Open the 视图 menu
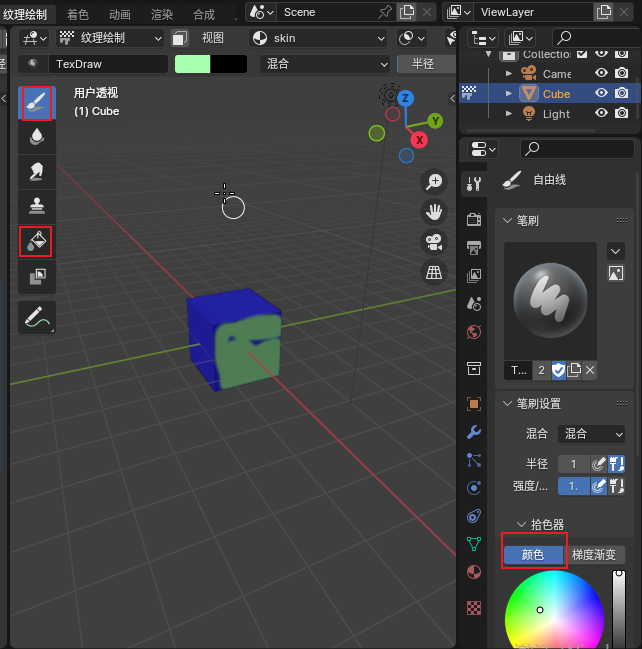The height and width of the screenshot is (649, 642). [x=213, y=38]
